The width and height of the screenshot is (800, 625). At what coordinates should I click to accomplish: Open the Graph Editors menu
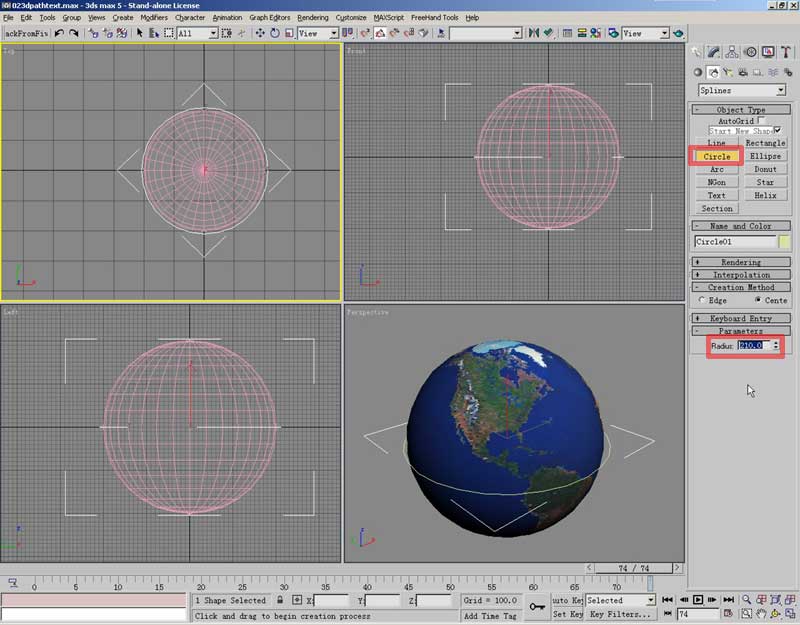click(270, 17)
